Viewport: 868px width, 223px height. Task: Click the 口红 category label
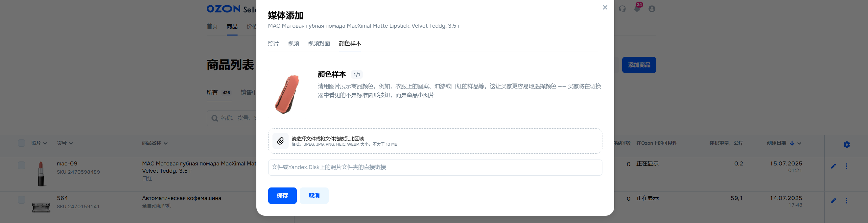tap(147, 179)
